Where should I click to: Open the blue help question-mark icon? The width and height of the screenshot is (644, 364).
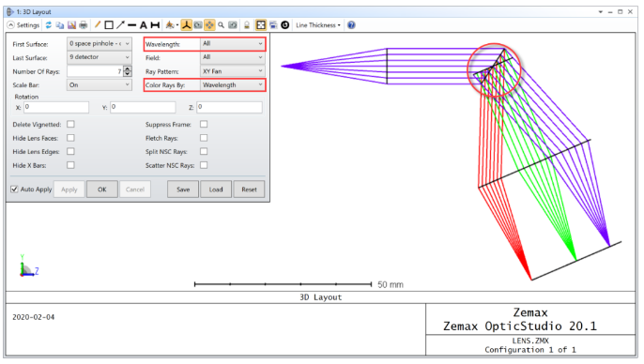coord(351,25)
